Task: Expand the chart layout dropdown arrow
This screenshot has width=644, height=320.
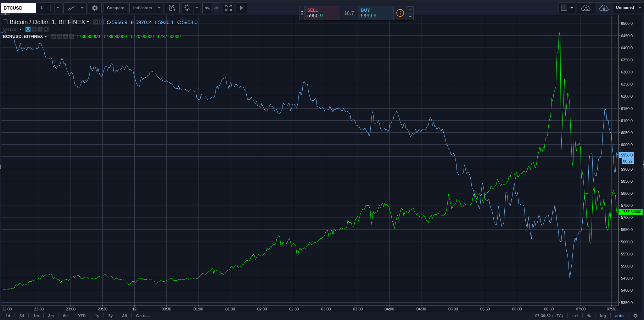Action: click(x=572, y=8)
